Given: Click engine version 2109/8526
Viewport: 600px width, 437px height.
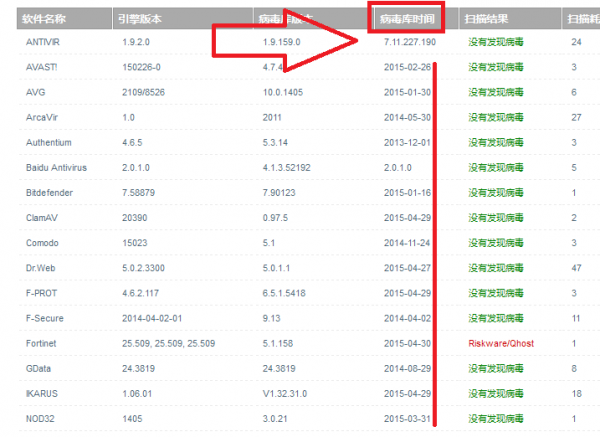Looking at the screenshot, I should click(143, 92).
